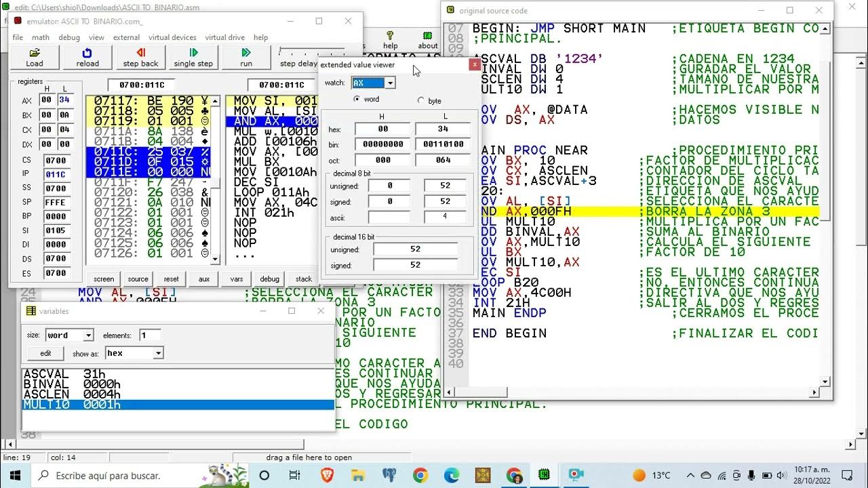Click the SI register value 0105

[x=56, y=230]
